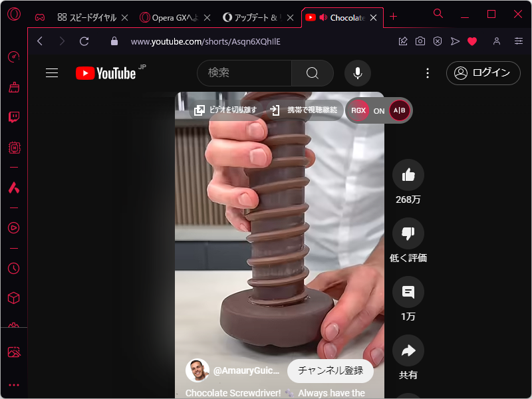Open the Twitch sidebar panel
532x399 pixels.
(14, 117)
